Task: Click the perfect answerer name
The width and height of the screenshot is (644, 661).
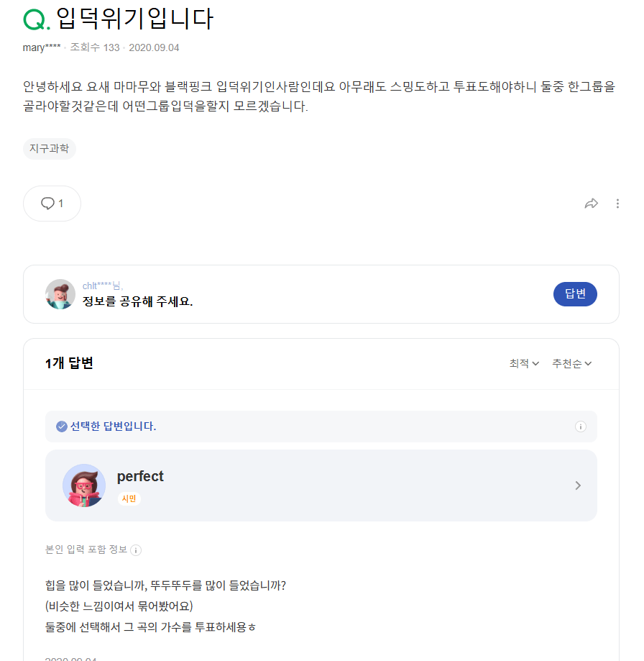Action: 140,476
